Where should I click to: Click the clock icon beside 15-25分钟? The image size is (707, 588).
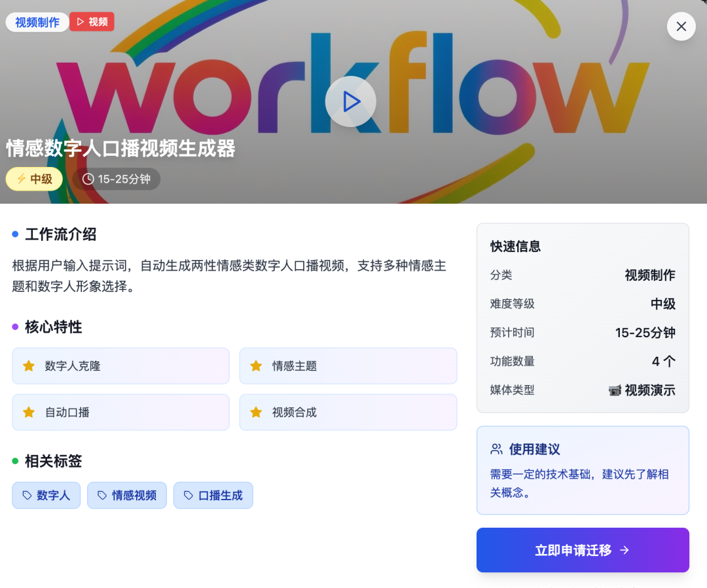click(x=88, y=179)
